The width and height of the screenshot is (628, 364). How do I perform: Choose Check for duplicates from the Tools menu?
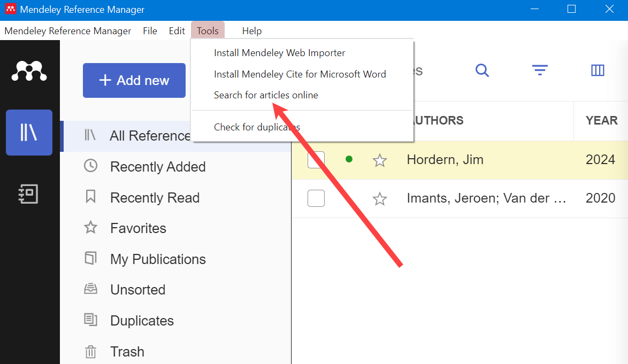(x=256, y=127)
